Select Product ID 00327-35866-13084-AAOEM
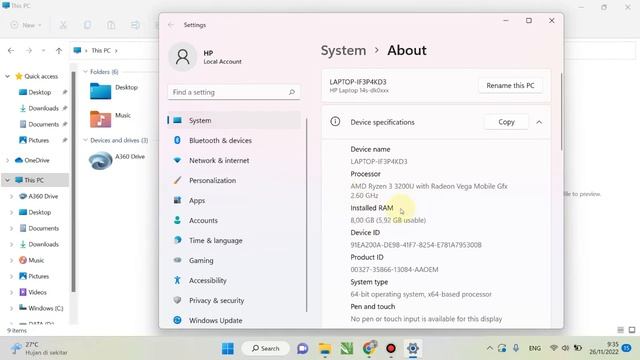Viewport: 640px width, 360px height. click(x=394, y=269)
